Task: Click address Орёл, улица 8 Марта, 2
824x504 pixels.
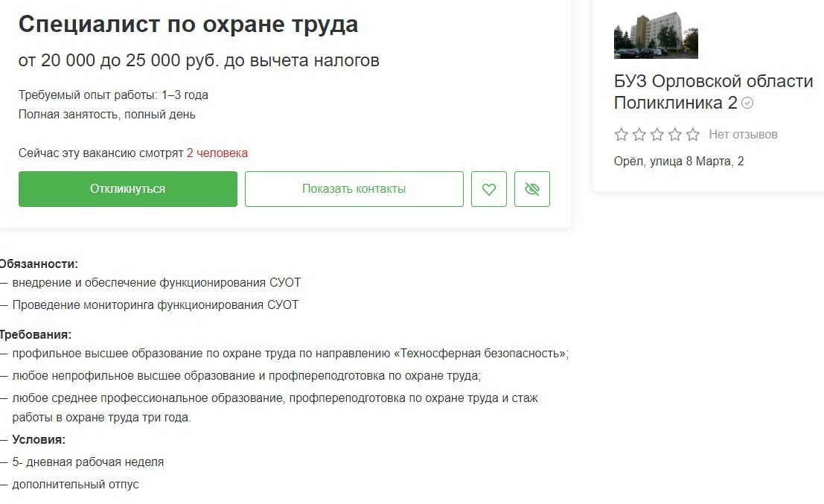Action: pos(679,162)
